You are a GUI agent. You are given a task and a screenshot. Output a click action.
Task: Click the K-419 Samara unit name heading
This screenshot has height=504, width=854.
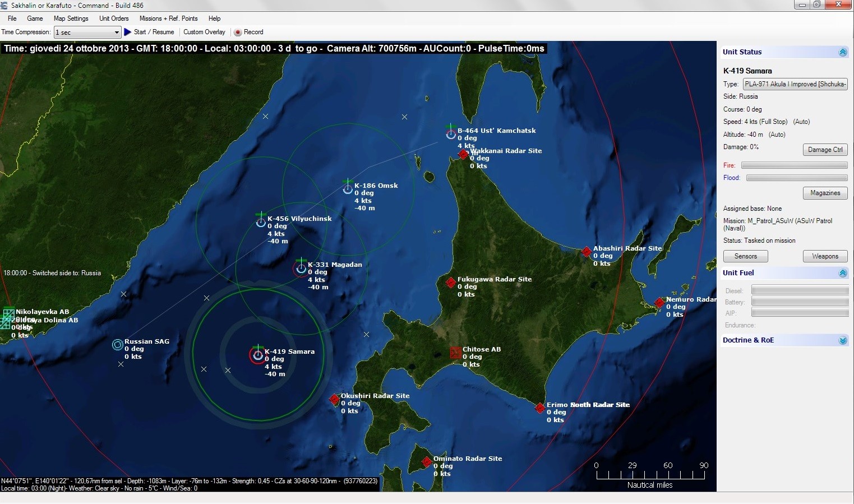pyautogui.click(x=747, y=71)
